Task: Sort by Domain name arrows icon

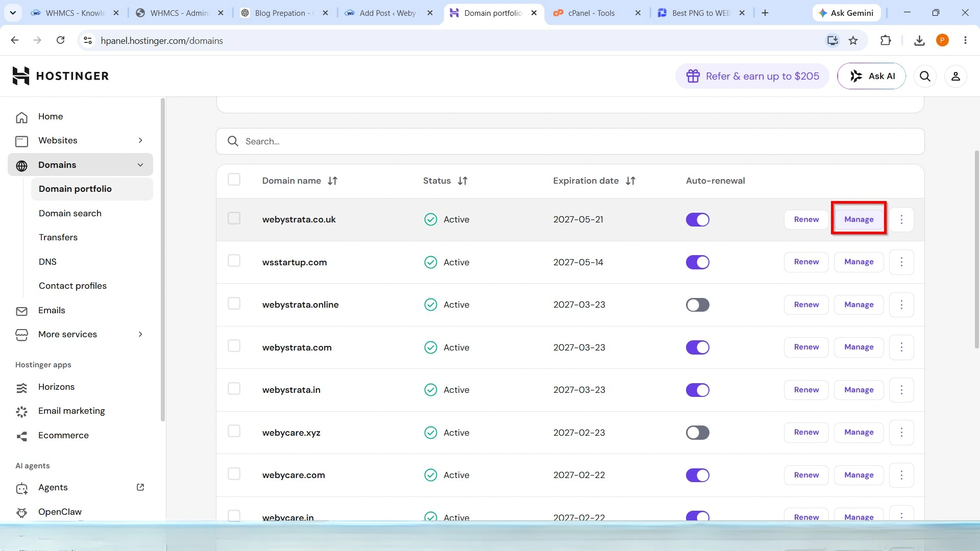Action: [x=332, y=181]
